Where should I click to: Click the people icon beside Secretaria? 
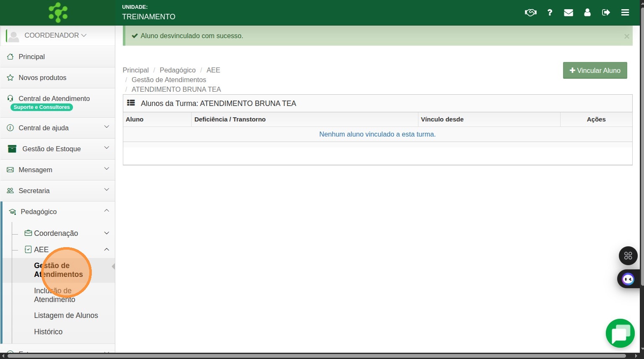(x=10, y=191)
